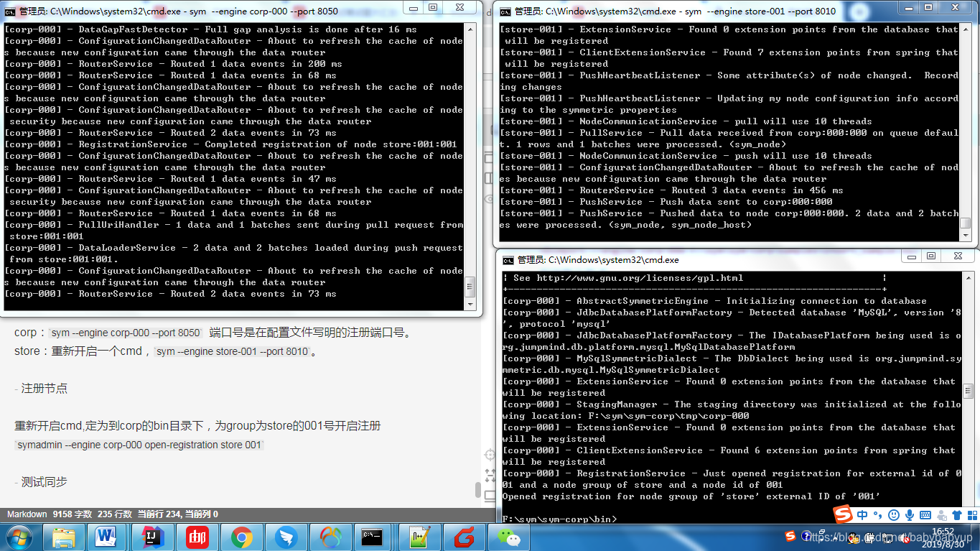This screenshot has width=980, height=551.
Task: Click '235 行数' in the status bar
Action: (x=114, y=514)
